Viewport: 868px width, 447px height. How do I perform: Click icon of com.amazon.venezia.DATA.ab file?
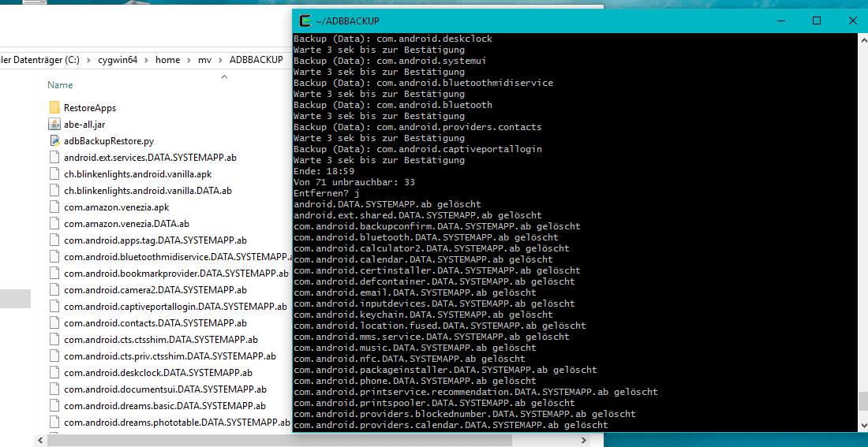pos(54,224)
